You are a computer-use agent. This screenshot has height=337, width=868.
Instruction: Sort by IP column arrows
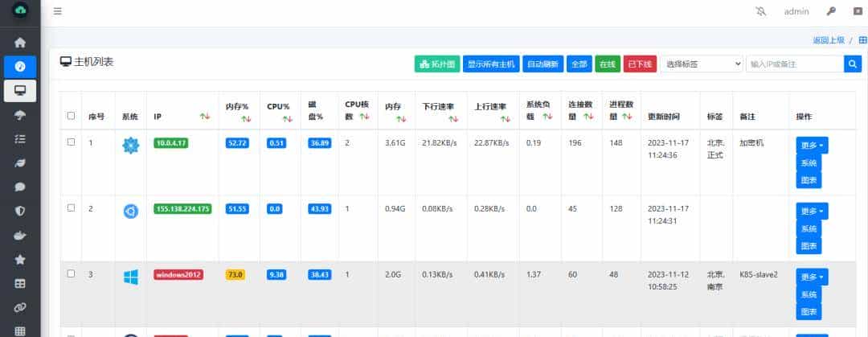click(x=205, y=117)
